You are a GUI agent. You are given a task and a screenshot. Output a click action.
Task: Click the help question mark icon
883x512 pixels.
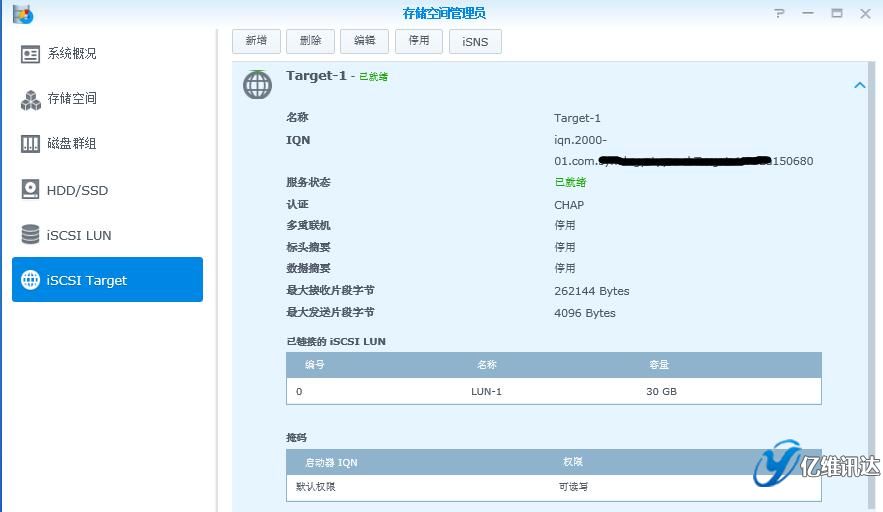[x=779, y=13]
